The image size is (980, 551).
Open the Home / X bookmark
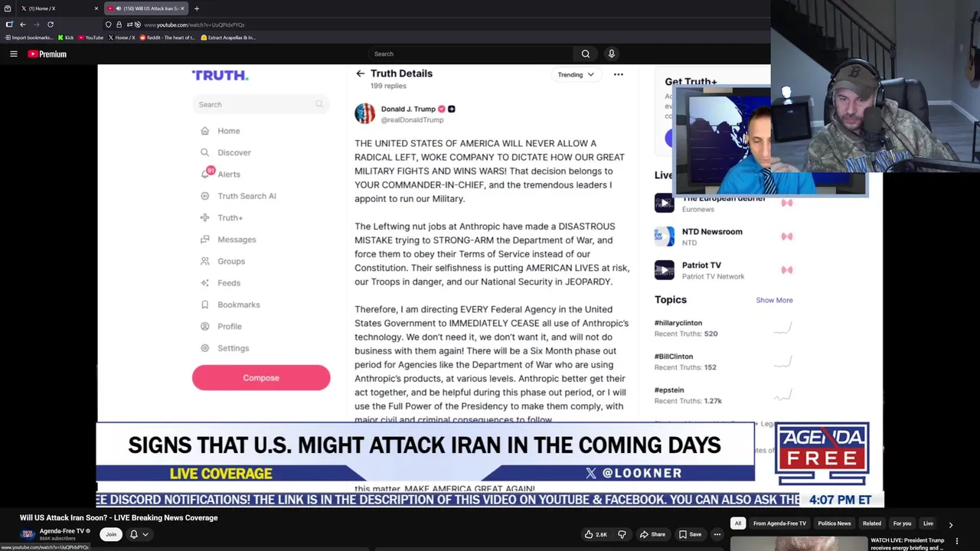point(122,37)
